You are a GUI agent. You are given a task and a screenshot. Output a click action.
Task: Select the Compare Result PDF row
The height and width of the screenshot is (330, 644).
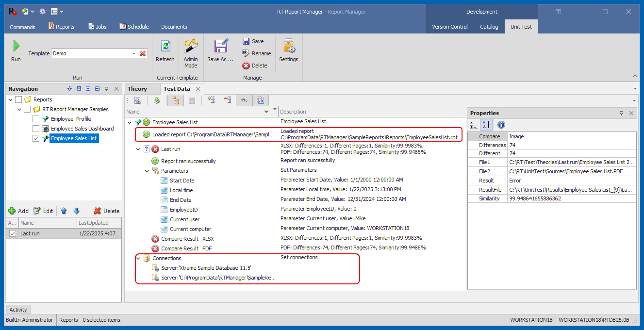[186, 248]
